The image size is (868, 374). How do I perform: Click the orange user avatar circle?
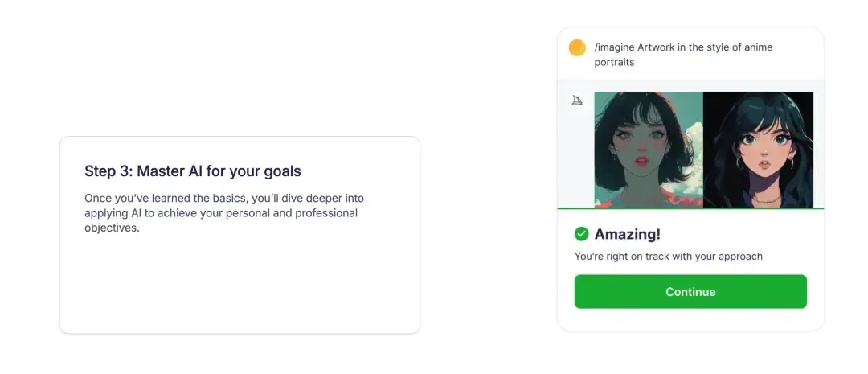tap(577, 47)
